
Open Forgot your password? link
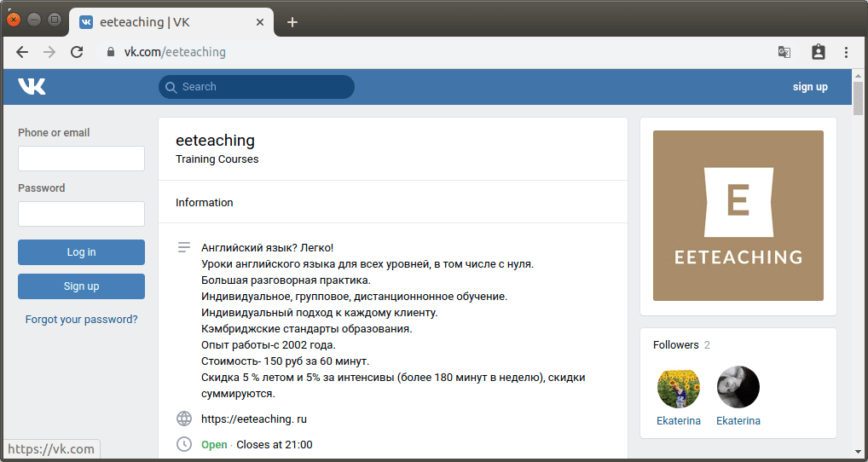click(81, 320)
